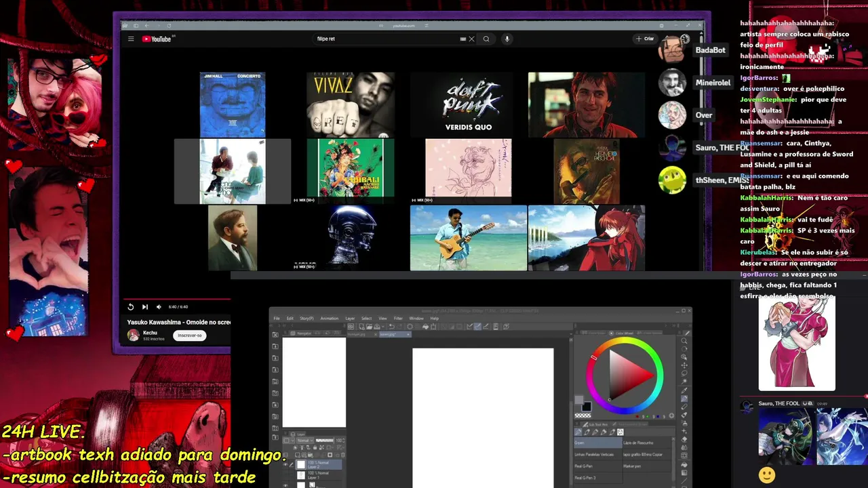Image resolution: width=868 pixels, height=488 pixels.
Task: Select Linhas Paralelas Verticais sub tool
Action: [x=598, y=454]
